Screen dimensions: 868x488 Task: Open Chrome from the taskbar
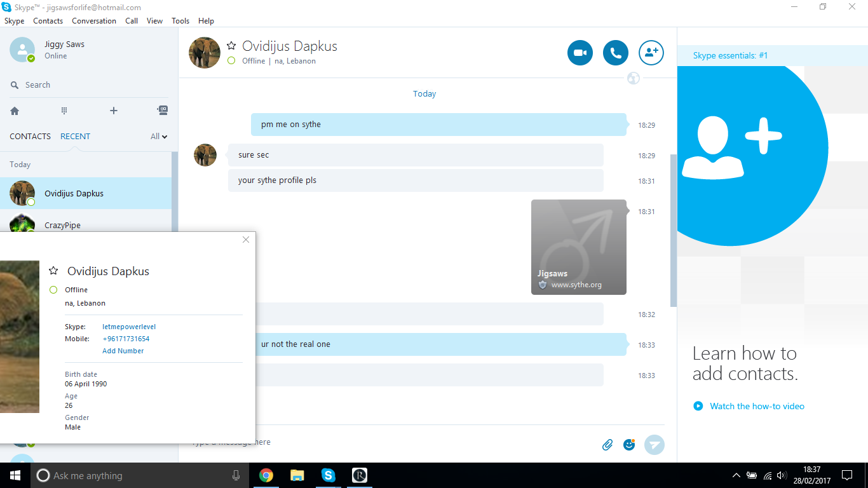tap(266, 475)
